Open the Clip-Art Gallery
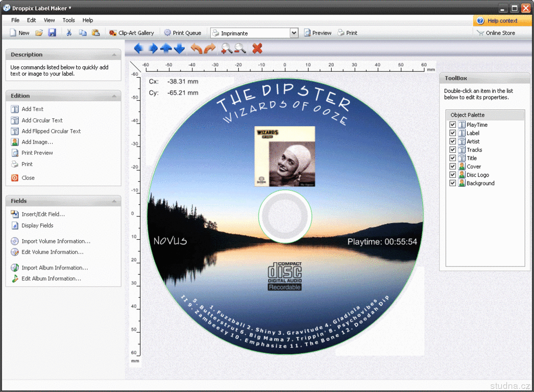Screen dimensions: 534x392 click(131, 33)
